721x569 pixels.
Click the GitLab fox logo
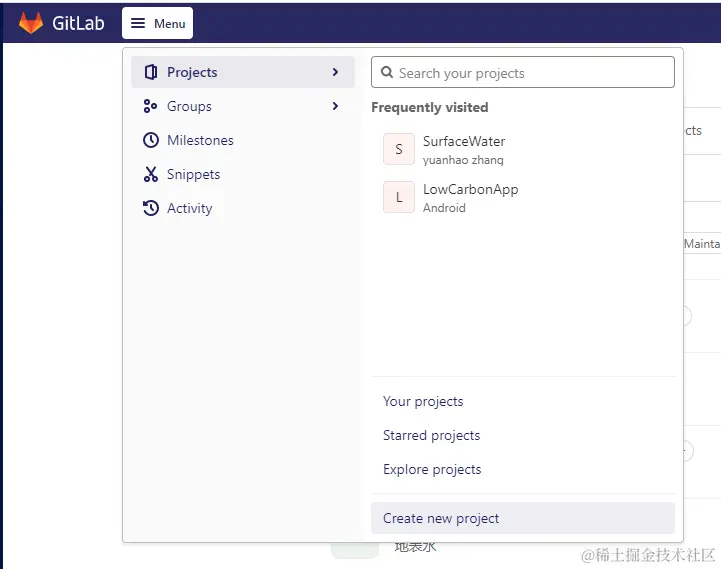coord(31,23)
